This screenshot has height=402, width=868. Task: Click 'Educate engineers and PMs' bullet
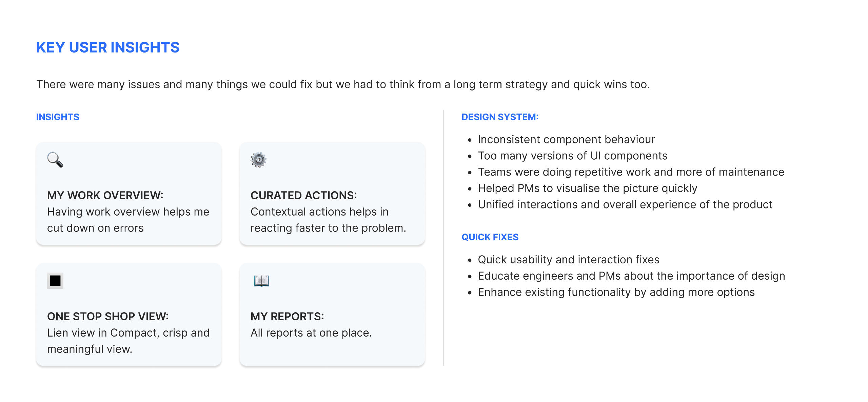pos(631,276)
